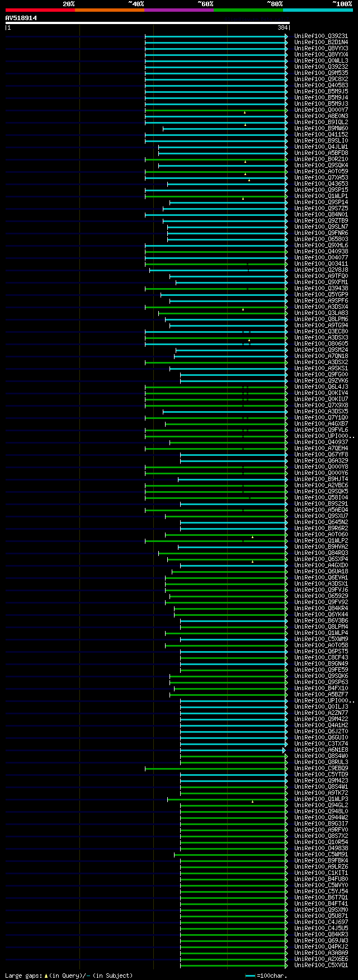Click the alignment end arrowhead for UniRef100_Q39232
The width and height of the screenshot is (358, 980).
click(x=286, y=67)
